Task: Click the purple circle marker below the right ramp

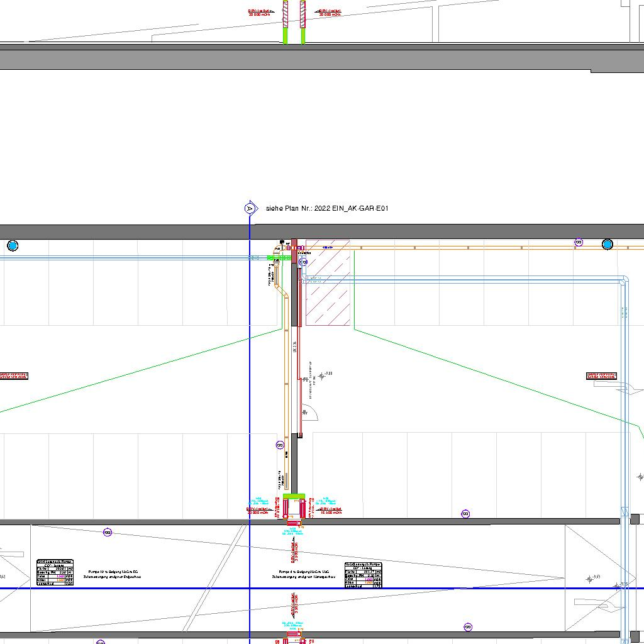Action: [x=467, y=627]
